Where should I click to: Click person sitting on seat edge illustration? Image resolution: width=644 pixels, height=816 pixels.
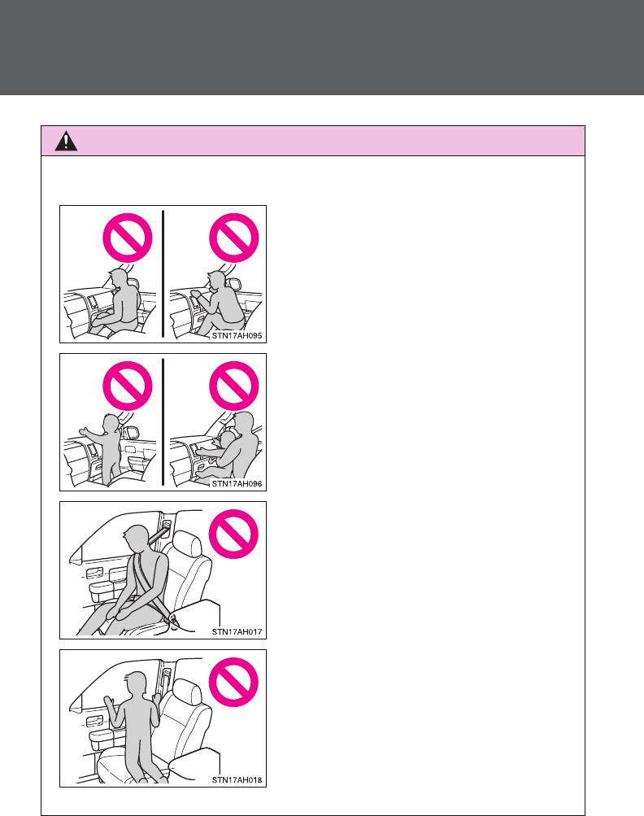coord(116,303)
